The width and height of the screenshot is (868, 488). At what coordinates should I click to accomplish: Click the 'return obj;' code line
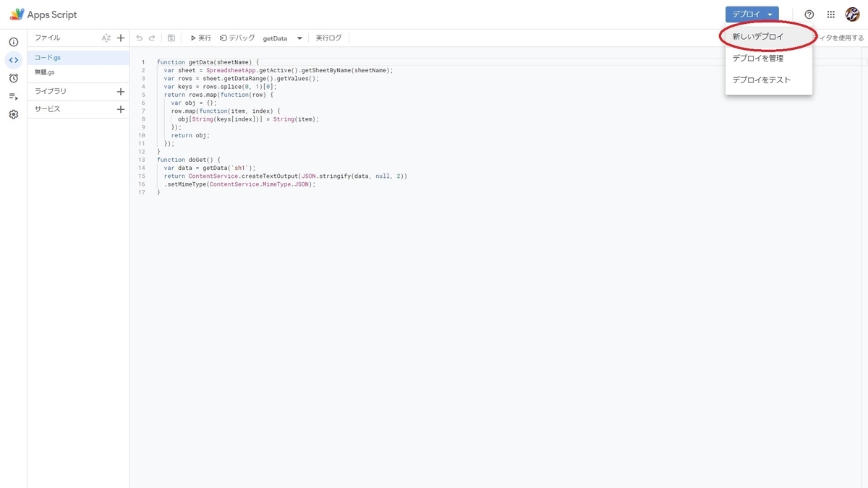190,135
